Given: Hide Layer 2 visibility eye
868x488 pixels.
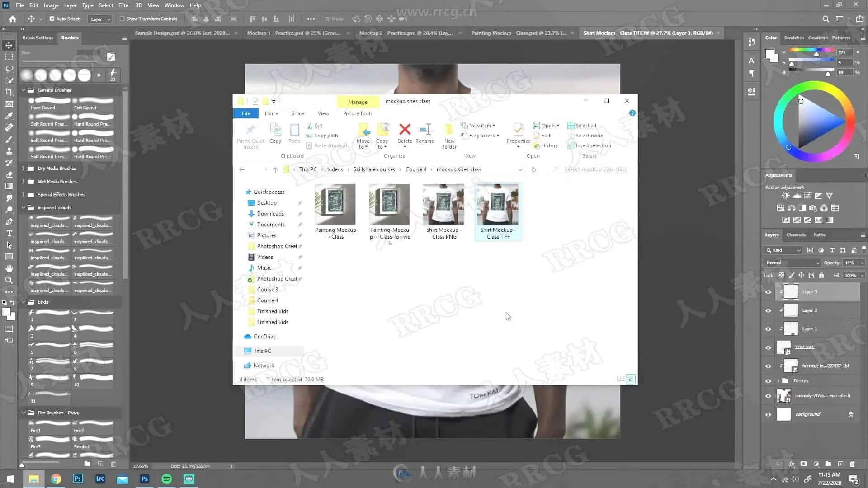Looking at the screenshot, I should [768, 310].
